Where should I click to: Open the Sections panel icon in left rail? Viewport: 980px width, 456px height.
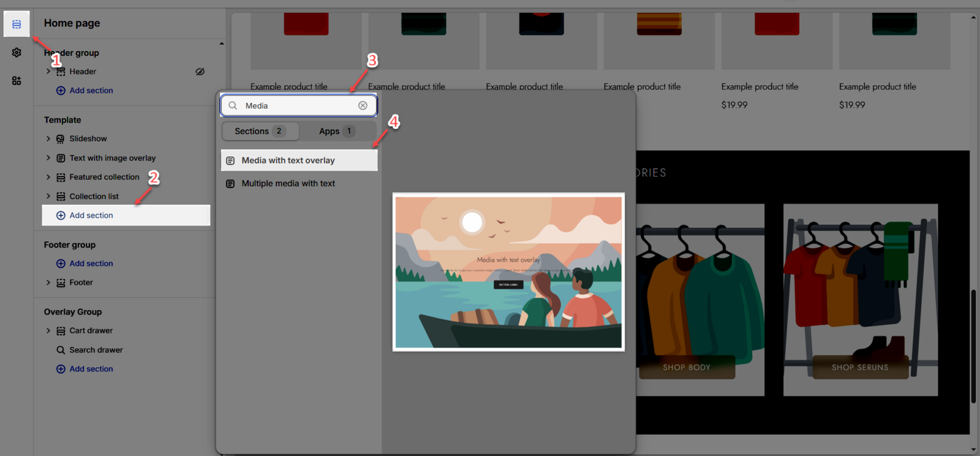17,24
